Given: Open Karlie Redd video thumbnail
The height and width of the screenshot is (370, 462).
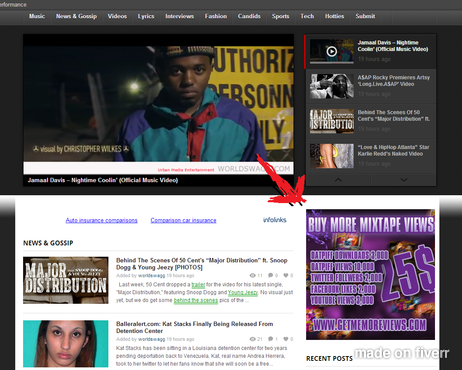Looking at the screenshot, I should (332, 156).
